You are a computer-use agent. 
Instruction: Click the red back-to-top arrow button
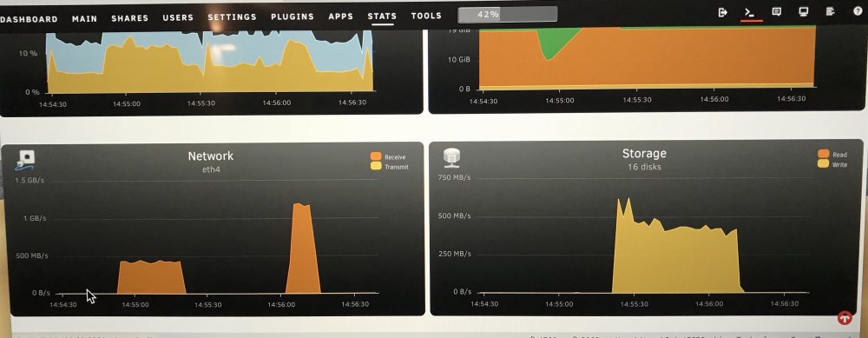[x=845, y=318]
